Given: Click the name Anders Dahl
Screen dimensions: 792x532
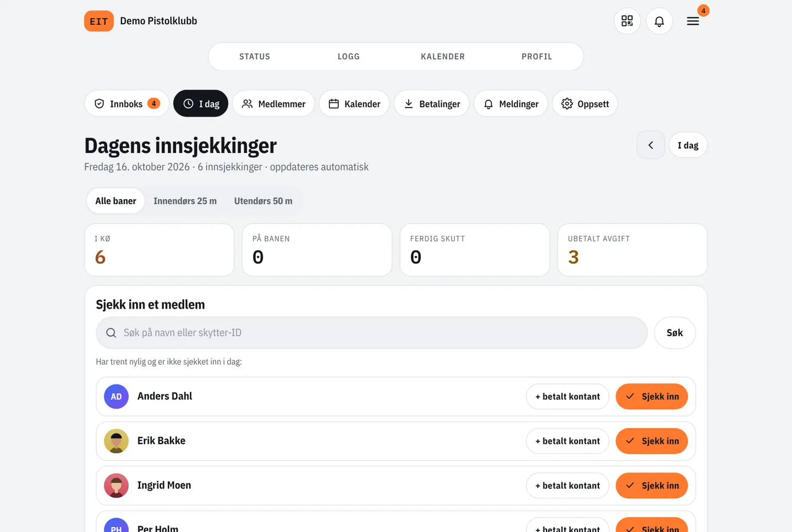Looking at the screenshot, I should point(165,396).
